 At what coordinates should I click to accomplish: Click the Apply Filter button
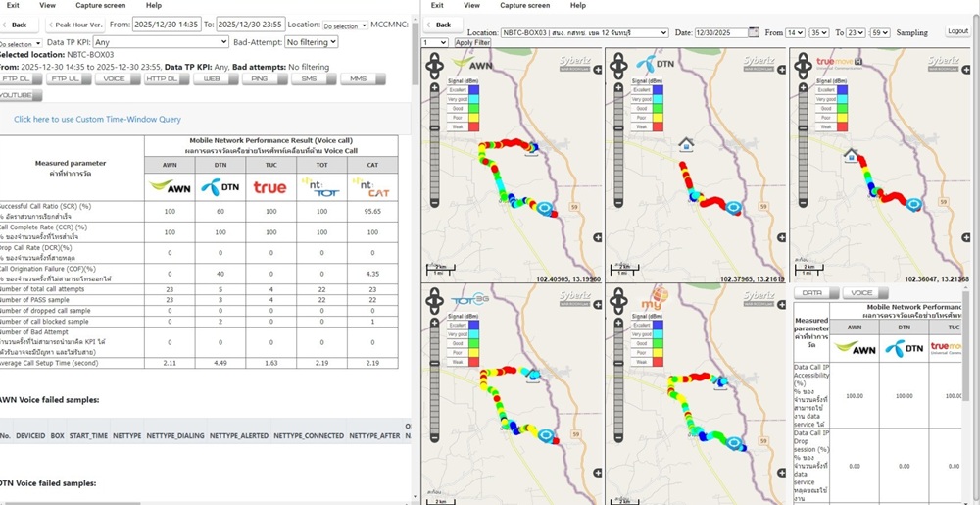coord(472,42)
